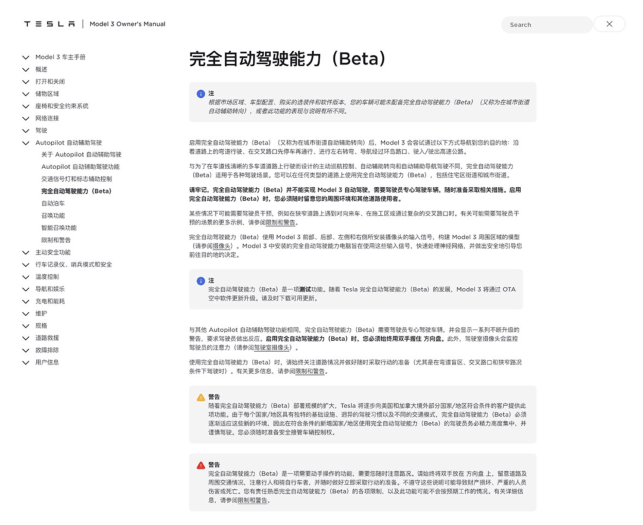
Task: Click the Model 3 Owner's Manual header title
Action: pos(127,24)
